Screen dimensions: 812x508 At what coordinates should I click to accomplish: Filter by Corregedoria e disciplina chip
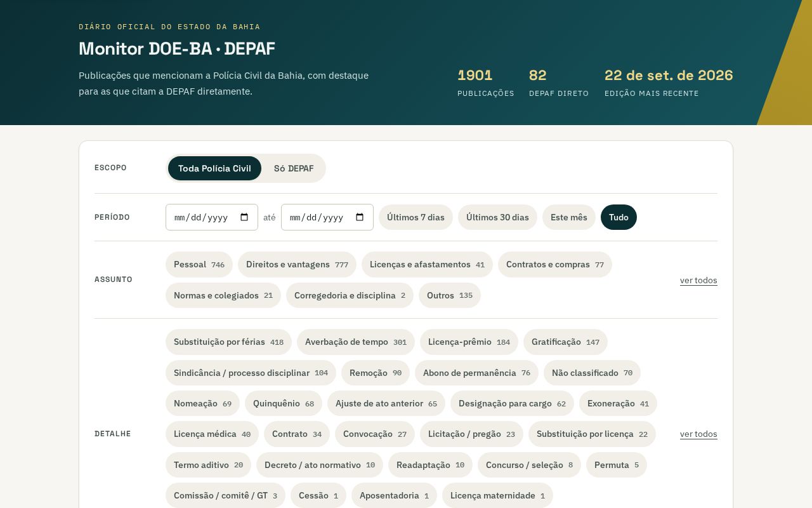tap(350, 295)
